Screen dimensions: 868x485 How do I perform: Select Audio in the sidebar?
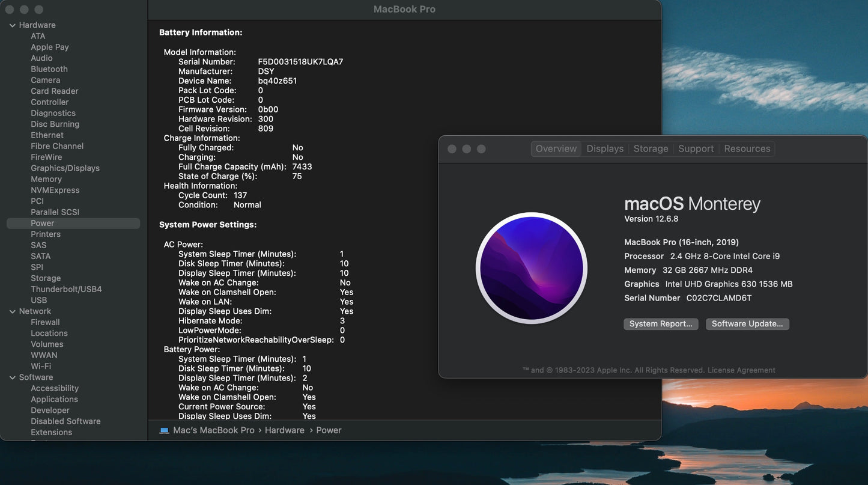click(x=41, y=58)
